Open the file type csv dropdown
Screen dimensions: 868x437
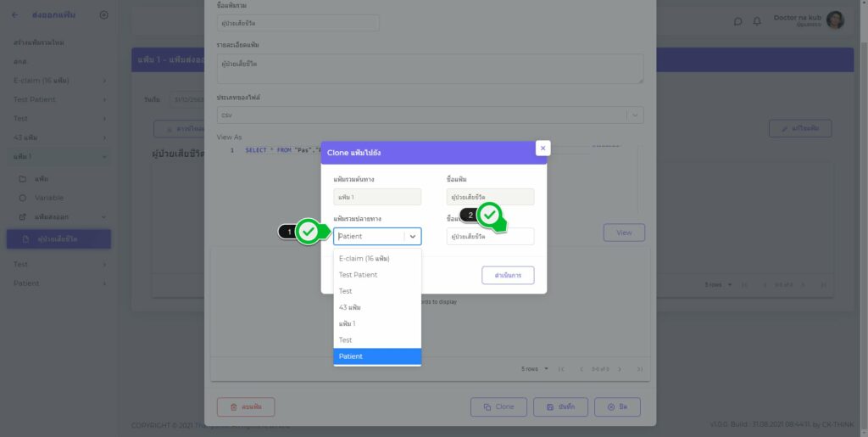[635, 115]
